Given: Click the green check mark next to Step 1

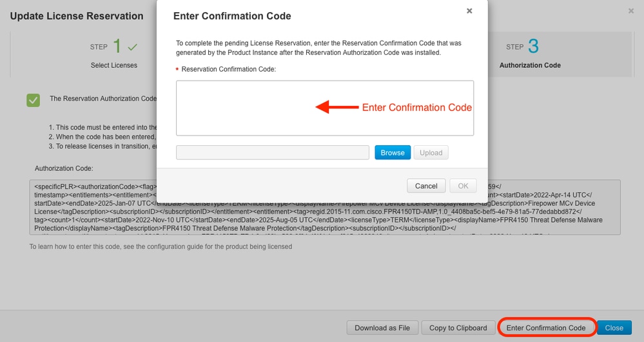Looking at the screenshot, I should coord(132,47).
